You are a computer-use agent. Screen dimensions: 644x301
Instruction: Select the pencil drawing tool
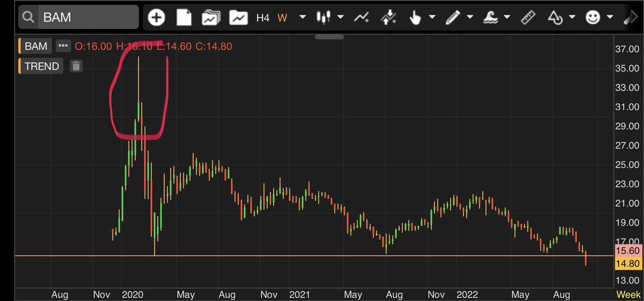tap(453, 18)
